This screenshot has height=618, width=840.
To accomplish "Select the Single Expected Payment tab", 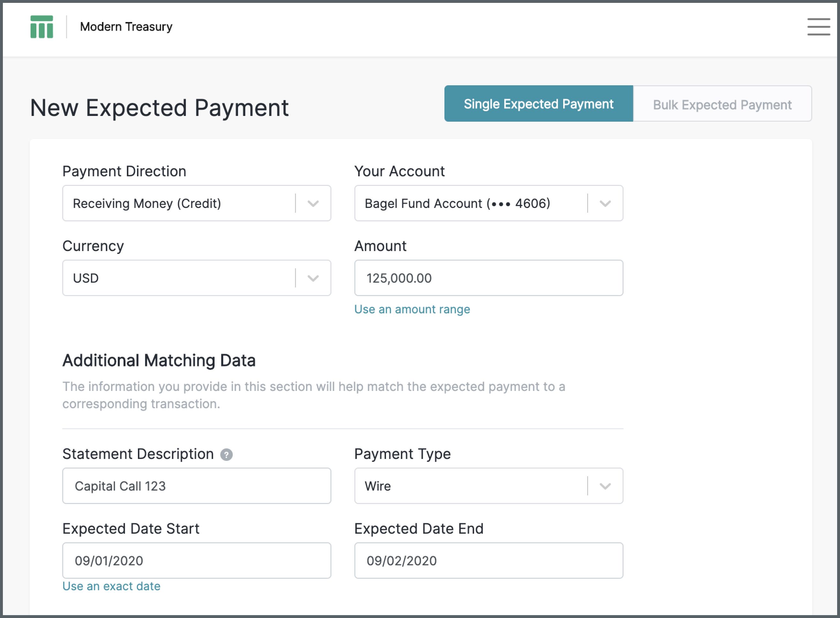I will 538,103.
